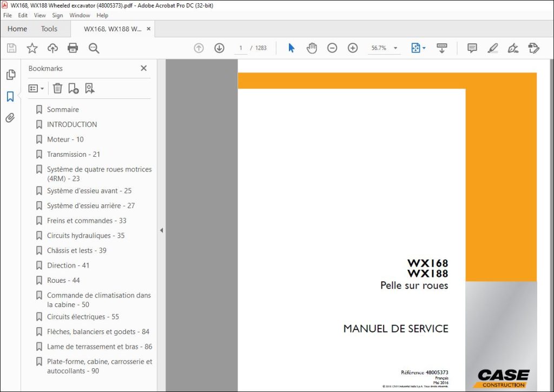Click the fit page icon

pos(416,48)
